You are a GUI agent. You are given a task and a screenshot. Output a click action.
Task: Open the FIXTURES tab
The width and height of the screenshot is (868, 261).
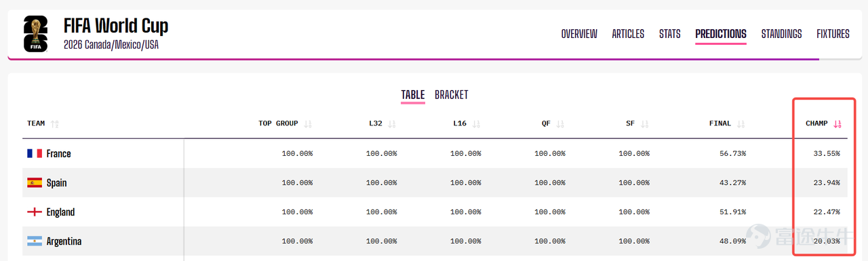[833, 34]
